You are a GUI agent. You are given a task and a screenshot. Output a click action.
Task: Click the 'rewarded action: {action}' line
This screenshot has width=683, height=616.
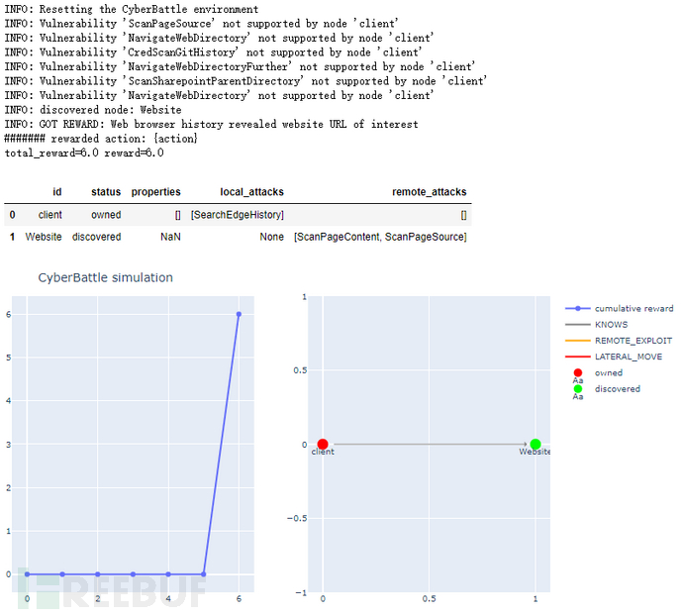(101, 139)
